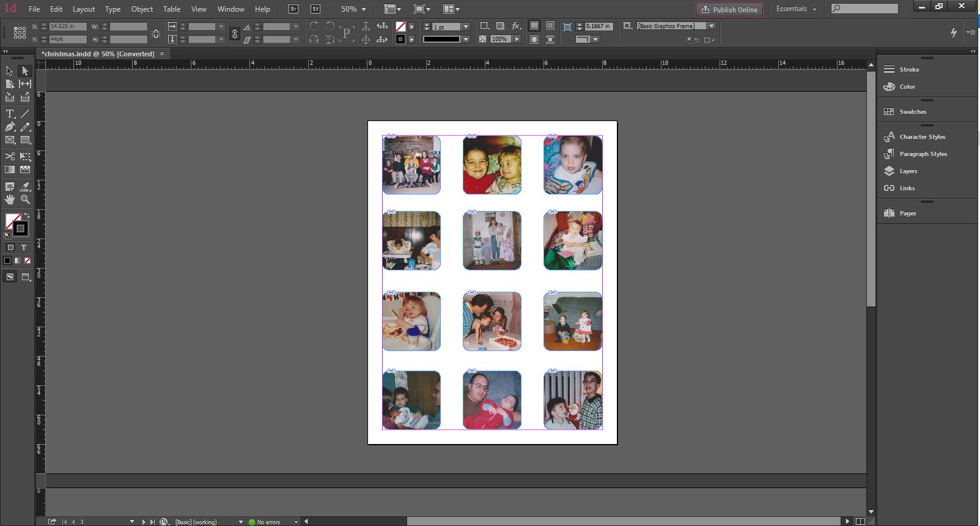Open the Object menu

pyautogui.click(x=142, y=9)
